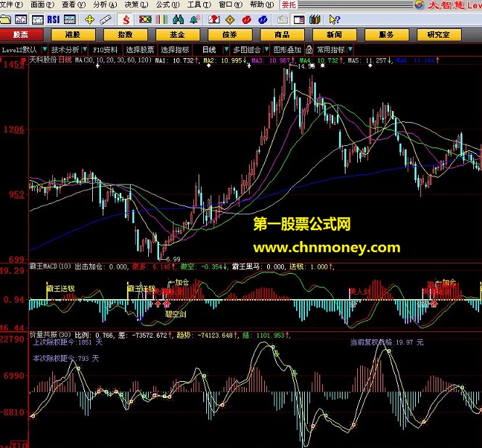Click the F10资料 button

click(x=105, y=49)
